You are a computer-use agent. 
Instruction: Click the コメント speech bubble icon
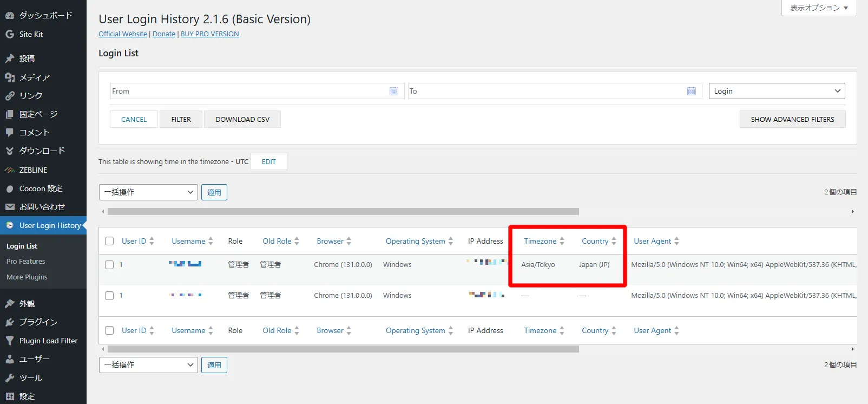pyautogui.click(x=10, y=133)
